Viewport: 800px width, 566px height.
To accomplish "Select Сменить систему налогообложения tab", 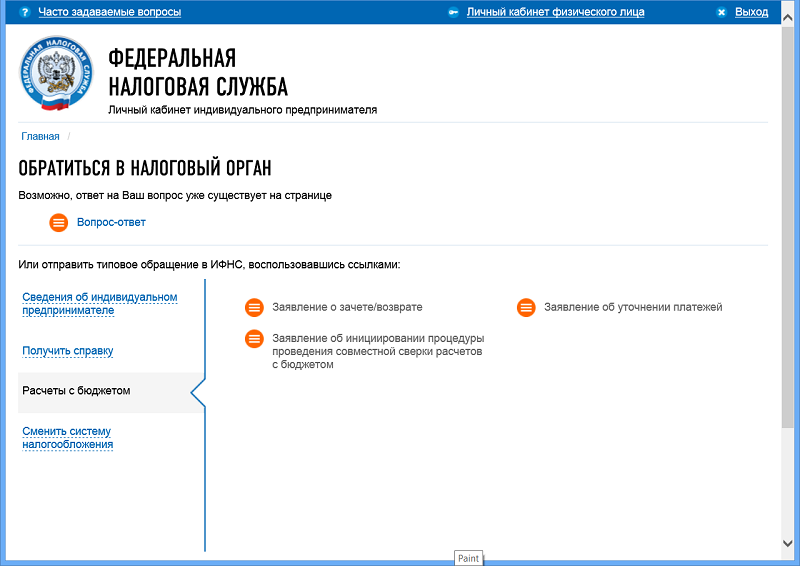I will pyautogui.click(x=67, y=437).
